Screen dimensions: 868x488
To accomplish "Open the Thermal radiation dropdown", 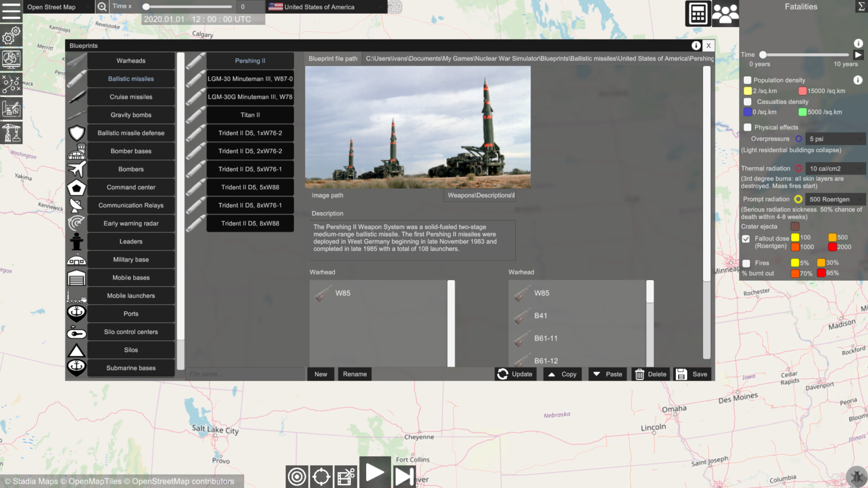I will pos(836,168).
